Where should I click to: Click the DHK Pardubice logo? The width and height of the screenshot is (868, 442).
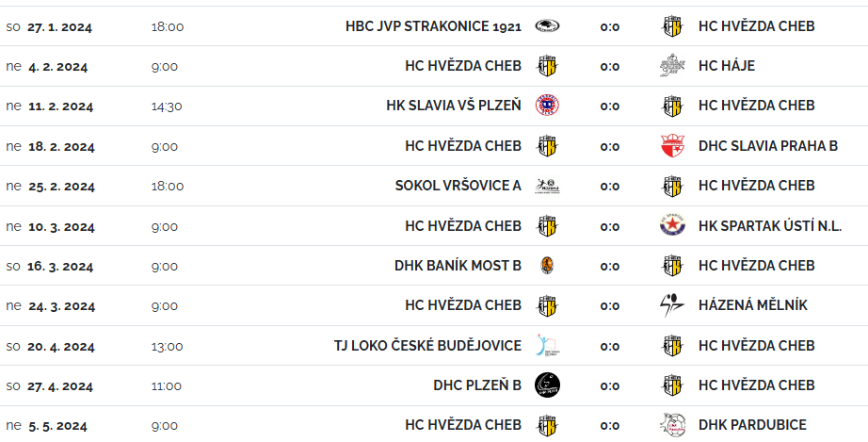pos(672,425)
